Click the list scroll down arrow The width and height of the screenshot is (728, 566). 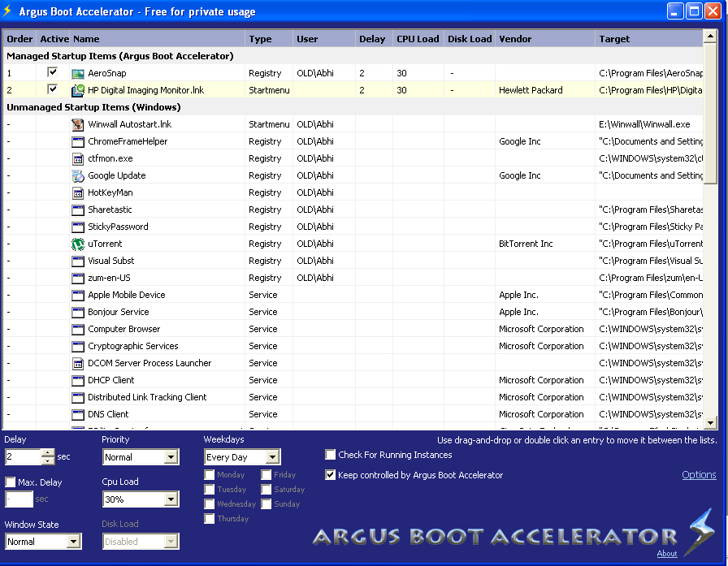(710, 422)
